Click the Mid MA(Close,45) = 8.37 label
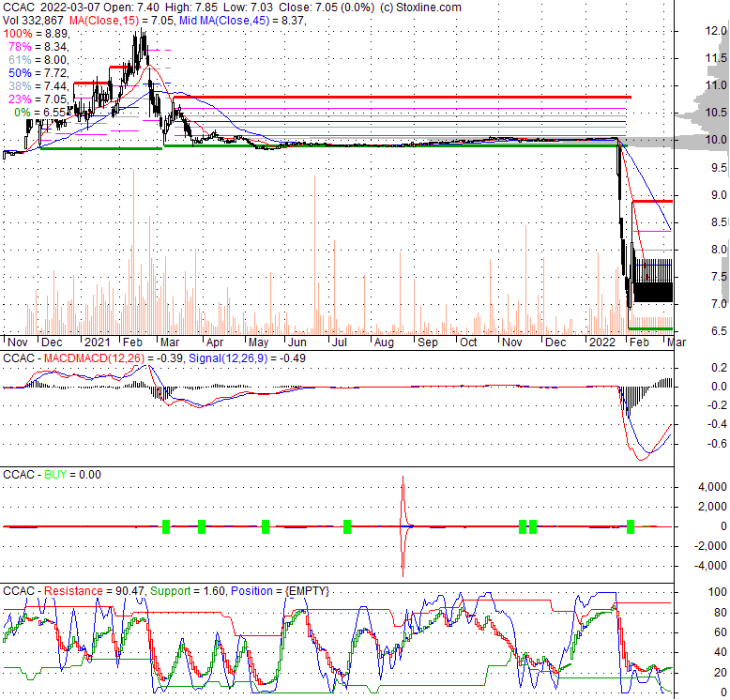 [x=243, y=21]
